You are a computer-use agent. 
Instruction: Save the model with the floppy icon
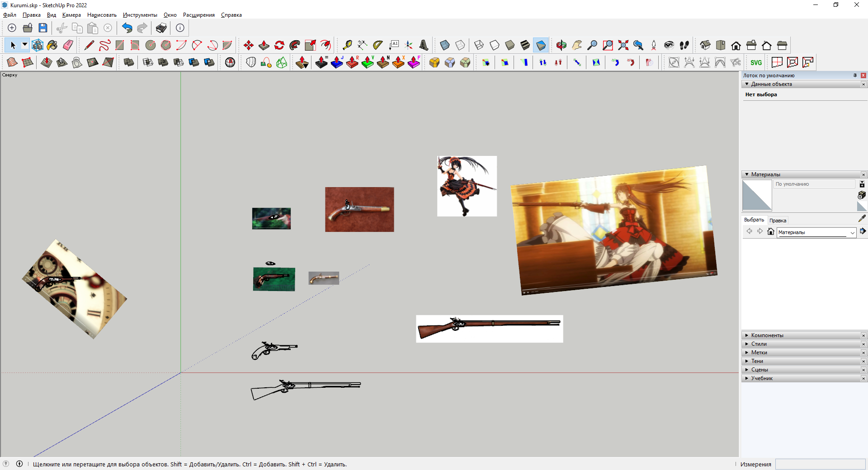tap(43, 28)
